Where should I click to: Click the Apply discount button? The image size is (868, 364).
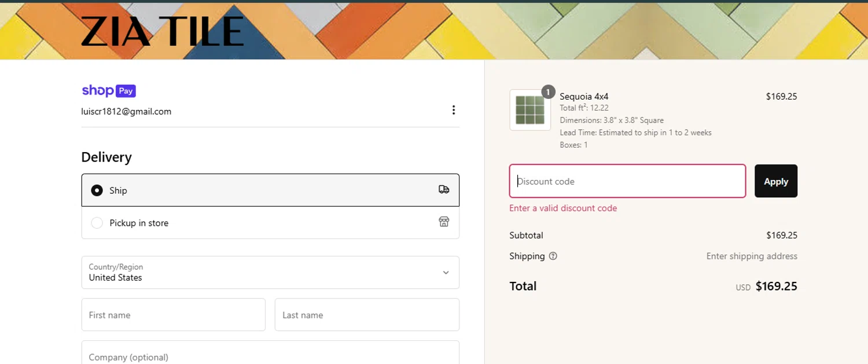click(776, 181)
